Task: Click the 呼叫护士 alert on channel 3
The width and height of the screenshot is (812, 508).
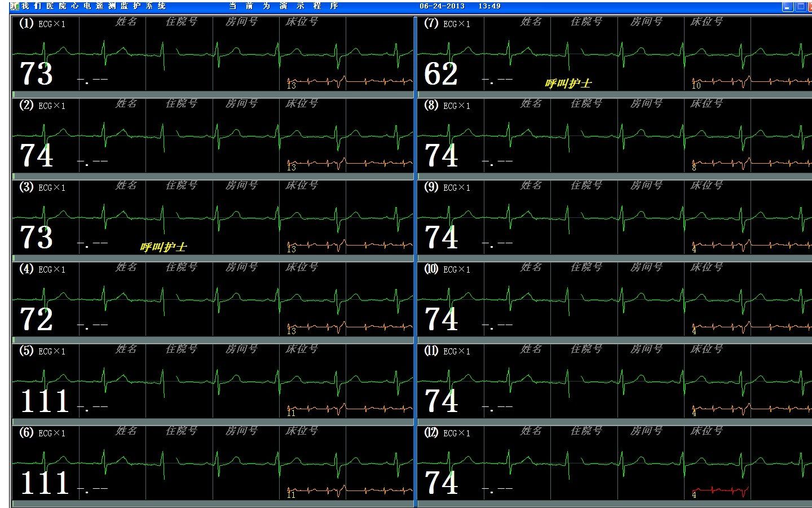Action: click(164, 247)
